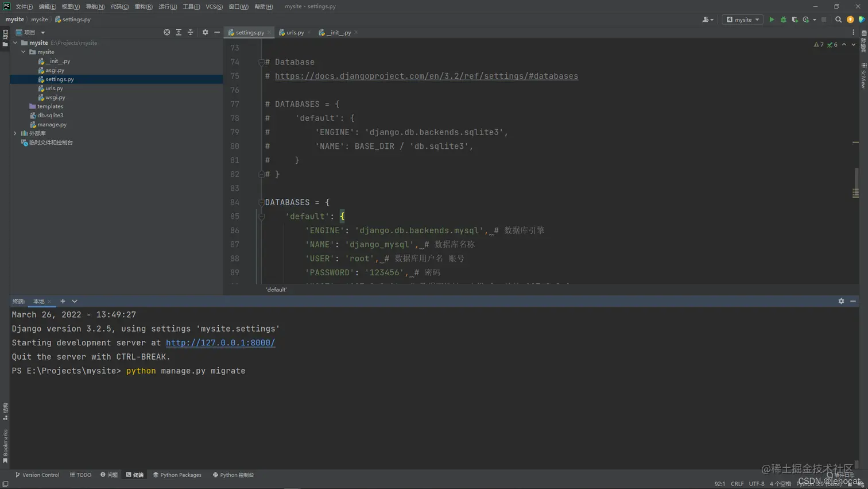Screen dimensions: 868x489
Task: Open VCS(S) menu
Action: click(214, 6)
